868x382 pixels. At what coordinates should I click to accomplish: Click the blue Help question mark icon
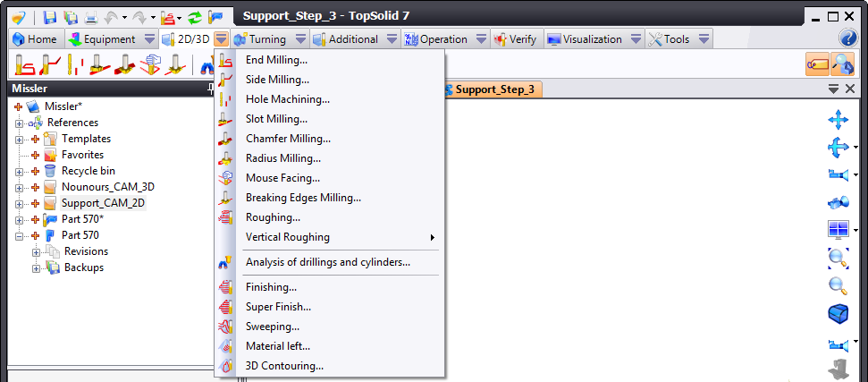pyautogui.click(x=848, y=38)
